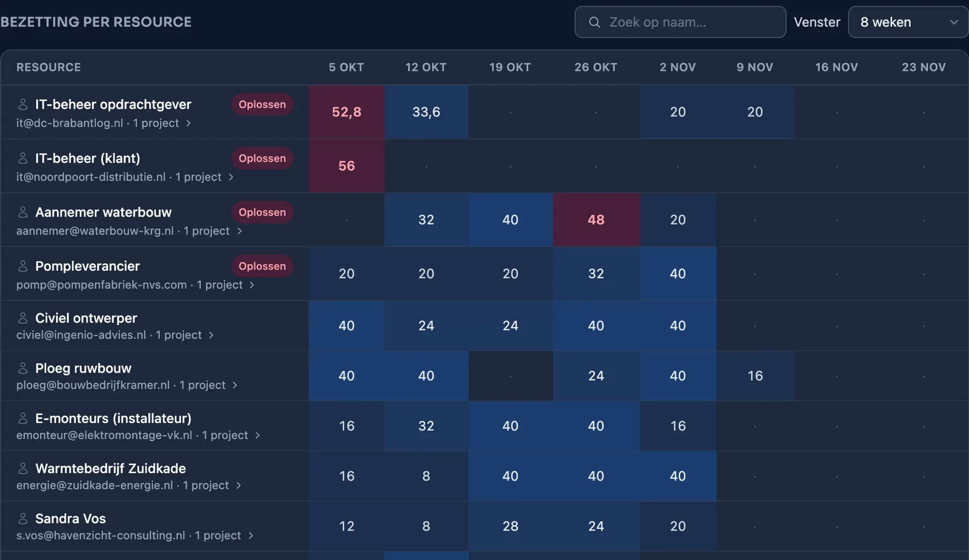Open the Pompleverancier resource name

click(87, 266)
